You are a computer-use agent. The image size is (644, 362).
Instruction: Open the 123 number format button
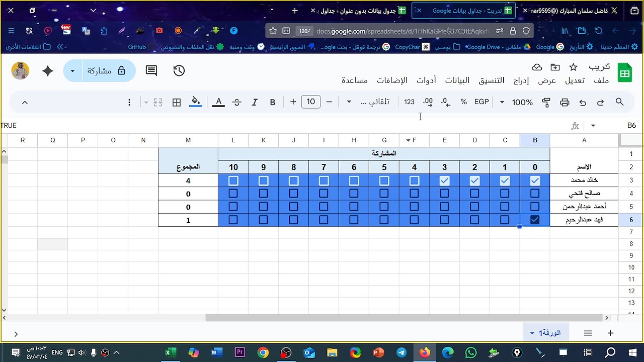409,102
